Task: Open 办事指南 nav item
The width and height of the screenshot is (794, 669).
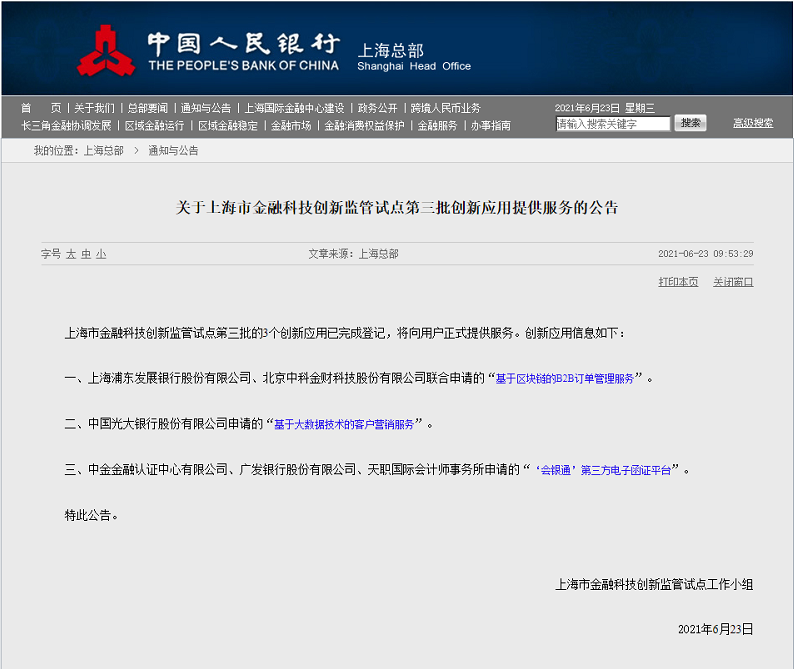Action: [491, 125]
